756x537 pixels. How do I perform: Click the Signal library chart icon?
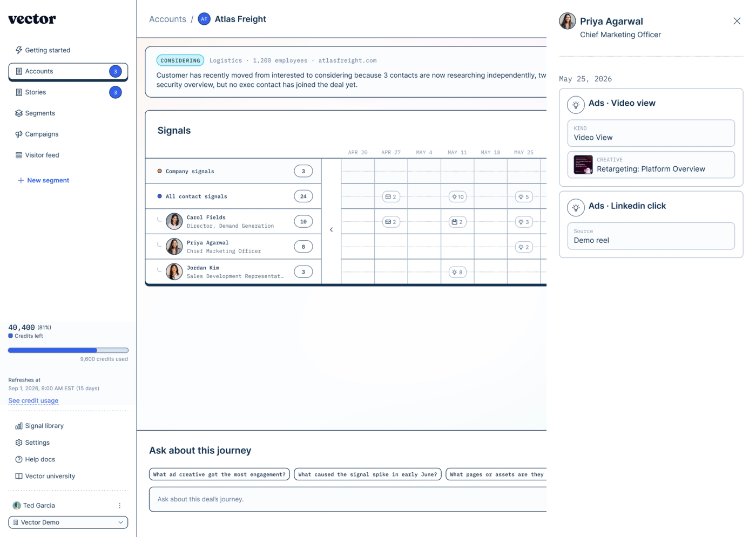[19, 426]
